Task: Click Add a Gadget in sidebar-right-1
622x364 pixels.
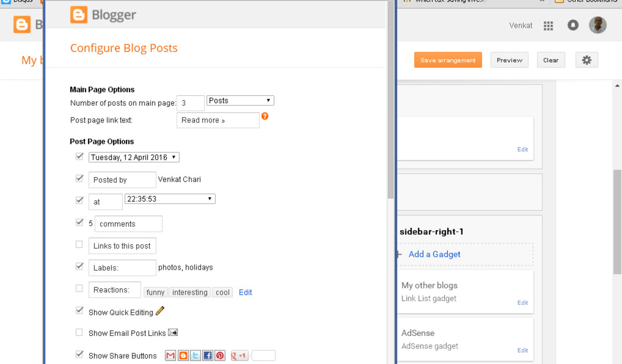Action: pos(435,254)
